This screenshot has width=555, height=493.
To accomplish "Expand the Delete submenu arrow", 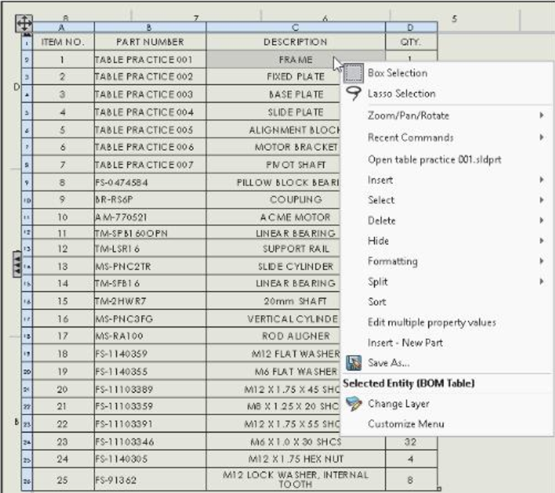I will pos(542,220).
